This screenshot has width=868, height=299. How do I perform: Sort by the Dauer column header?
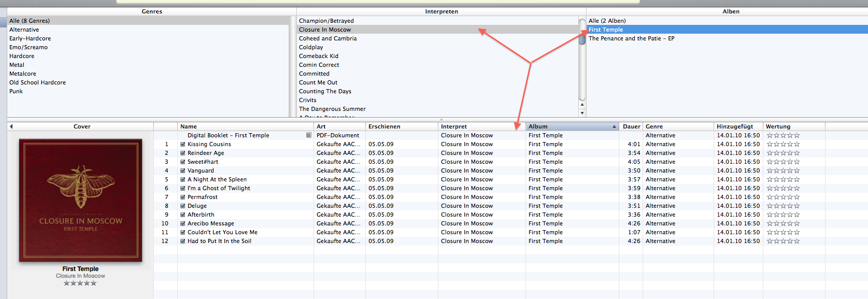click(631, 126)
